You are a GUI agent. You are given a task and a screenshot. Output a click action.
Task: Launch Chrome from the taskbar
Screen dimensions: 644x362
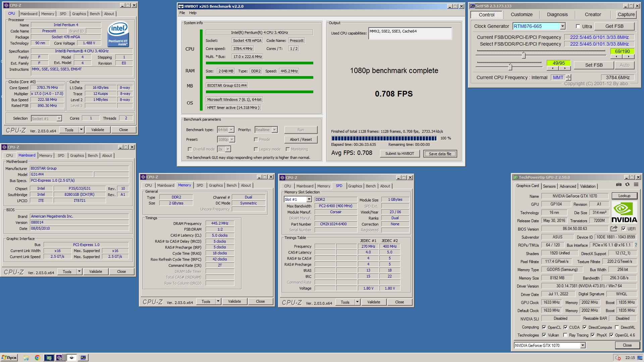[x=37, y=358]
